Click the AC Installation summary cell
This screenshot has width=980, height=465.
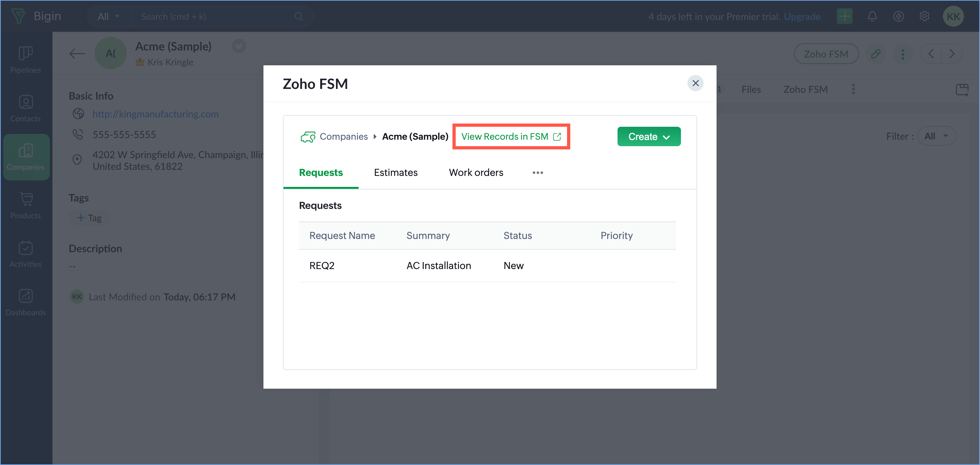(438, 265)
